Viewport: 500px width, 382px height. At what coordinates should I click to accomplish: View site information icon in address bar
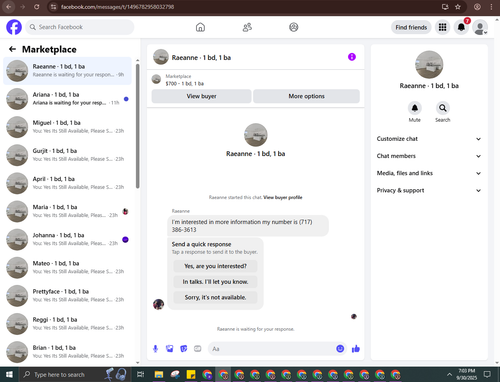54,7
